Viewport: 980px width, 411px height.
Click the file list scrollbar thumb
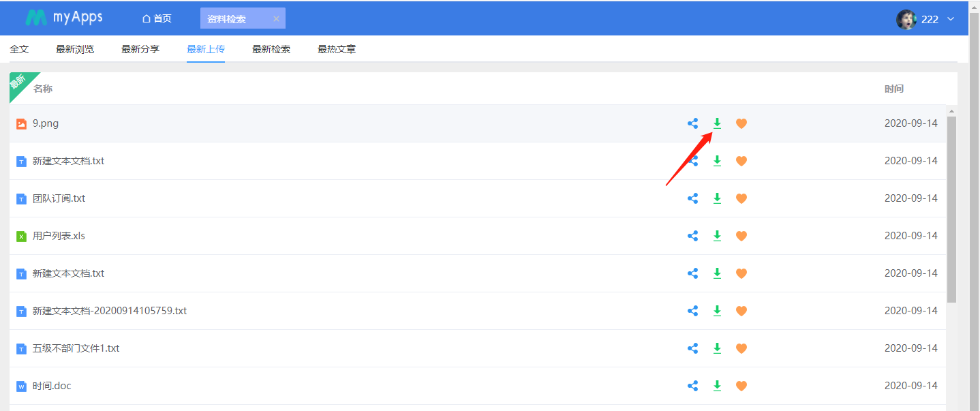point(952,209)
